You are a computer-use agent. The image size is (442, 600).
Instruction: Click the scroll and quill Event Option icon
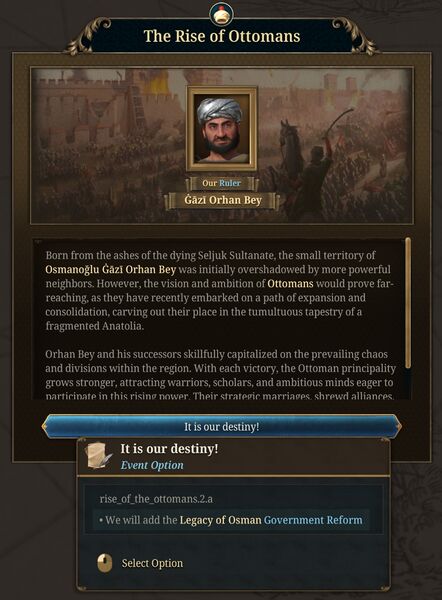[99, 455]
